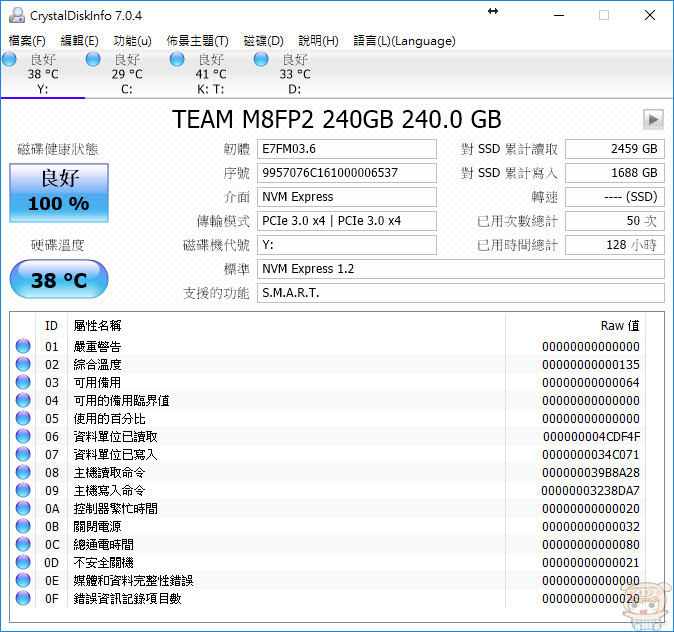Click status orb of 0E 媒體和資料完整性錯誤 row
Viewport: 674px width, 632px height.
[23, 580]
